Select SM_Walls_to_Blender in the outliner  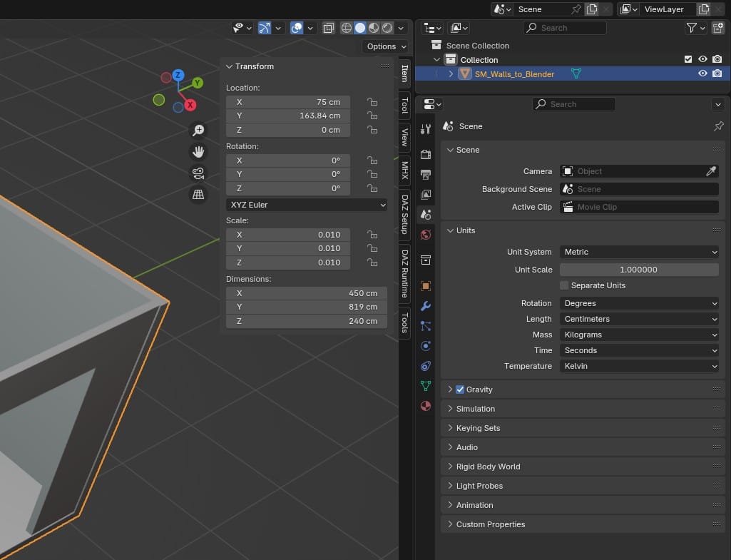pos(514,74)
